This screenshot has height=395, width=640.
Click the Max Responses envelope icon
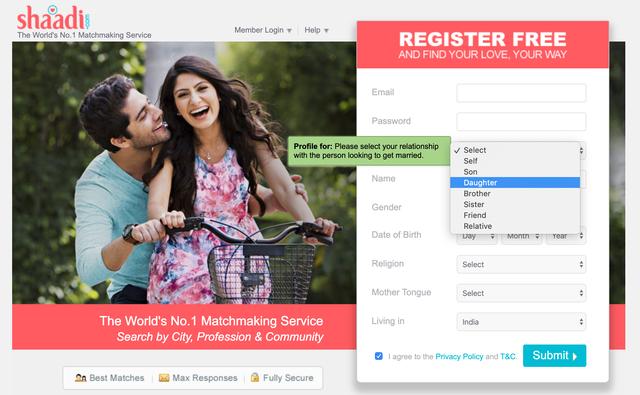coord(164,378)
